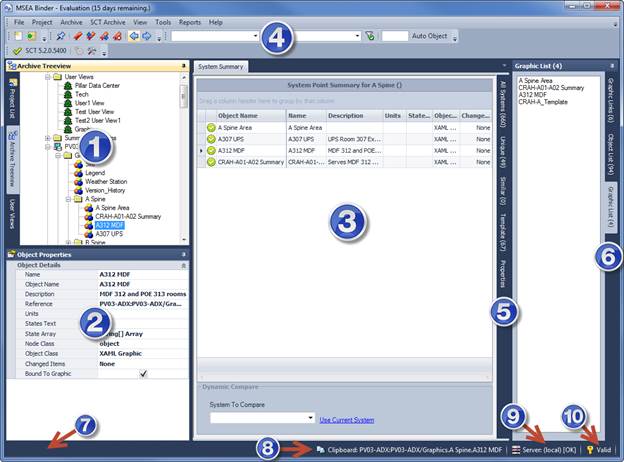Screen dimensions: 624x462
Task: Toggle the Bound To Graphic checkbox
Action: pos(143,373)
